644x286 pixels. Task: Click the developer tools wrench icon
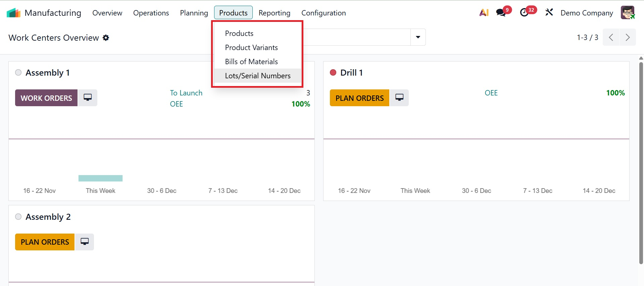coord(549,13)
